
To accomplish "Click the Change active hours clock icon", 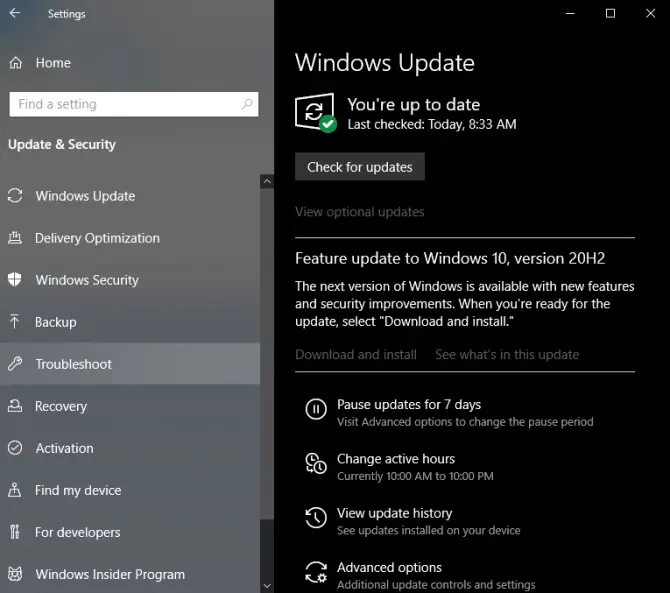I will [316, 464].
